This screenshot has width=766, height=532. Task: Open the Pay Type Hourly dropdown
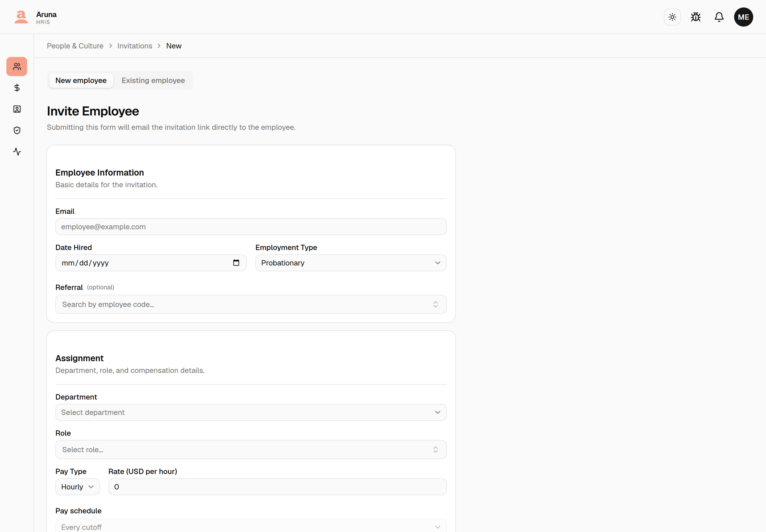[x=78, y=487]
